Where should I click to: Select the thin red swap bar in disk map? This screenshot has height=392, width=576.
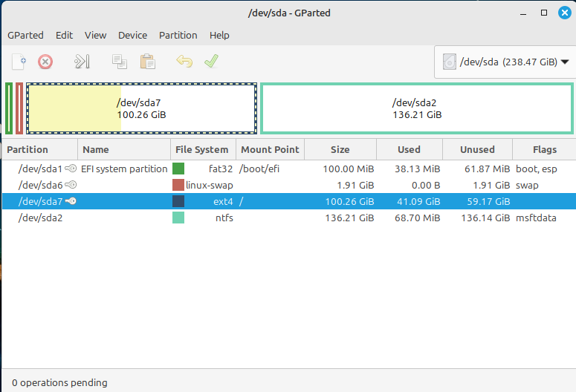[19, 108]
